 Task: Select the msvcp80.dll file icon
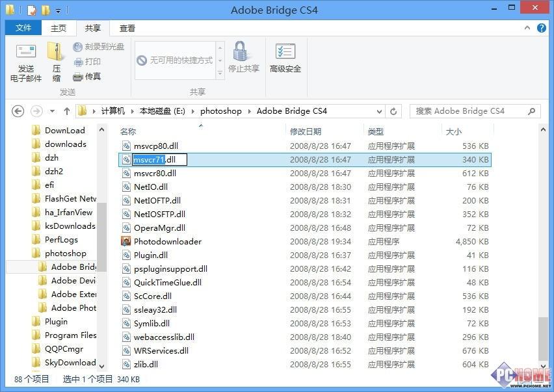coord(127,146)
